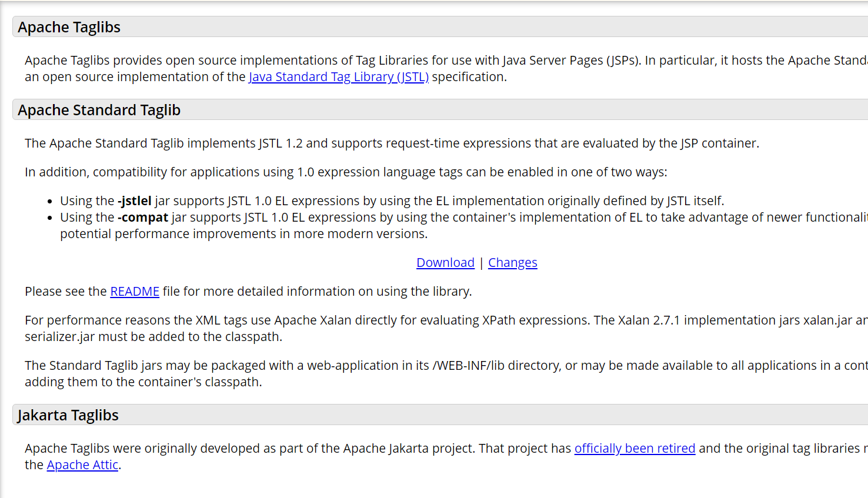Click the Apache Taglibs section heading

pyautogui.click(x=69, y=27)
